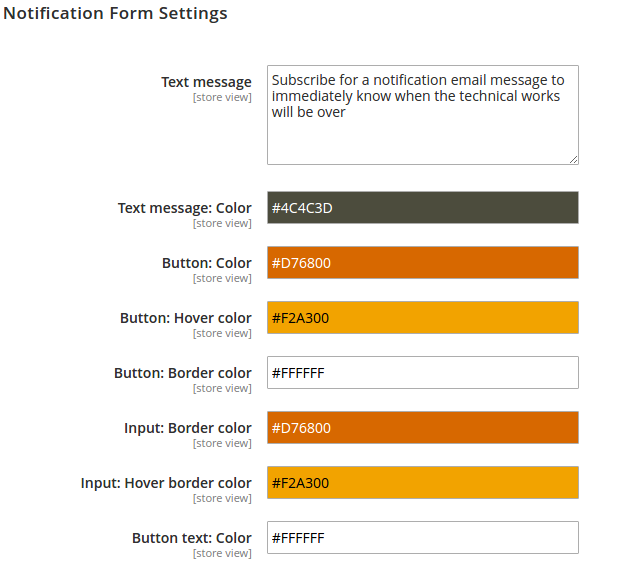Click the Button Hover color field #F2A300
625x561 pixels.
423,317
